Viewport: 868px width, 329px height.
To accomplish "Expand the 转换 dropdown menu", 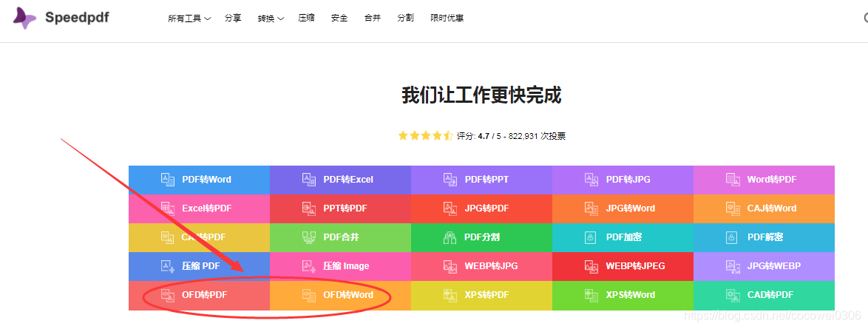I will [x=271, y=18].
